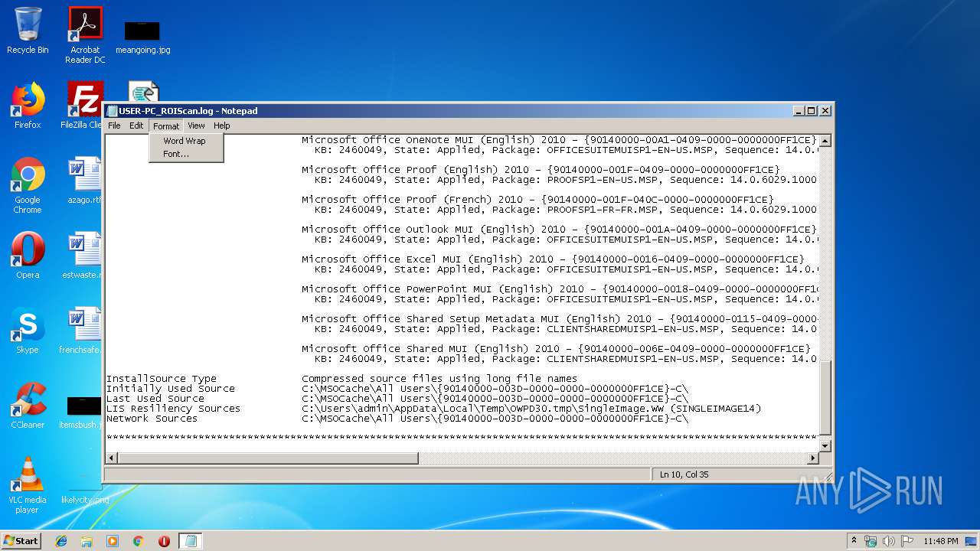Select the meangoing.jpg desktop file
The image size is (980, 551).
click(142, 38)
